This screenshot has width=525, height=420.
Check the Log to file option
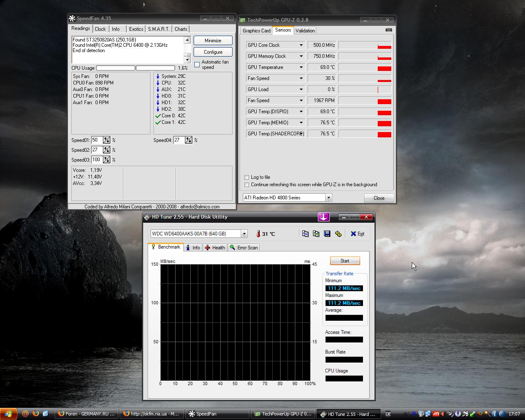pyautogui.click(x=247, y=177)
